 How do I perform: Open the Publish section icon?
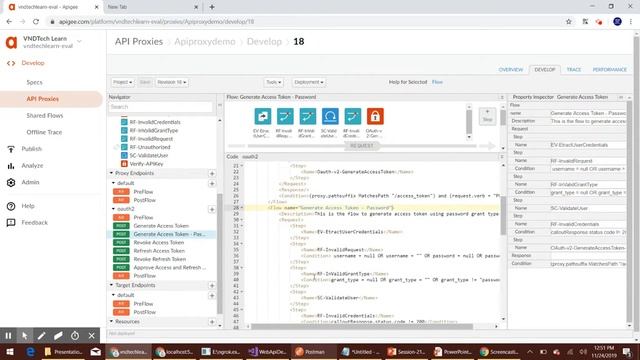[11, 149]
